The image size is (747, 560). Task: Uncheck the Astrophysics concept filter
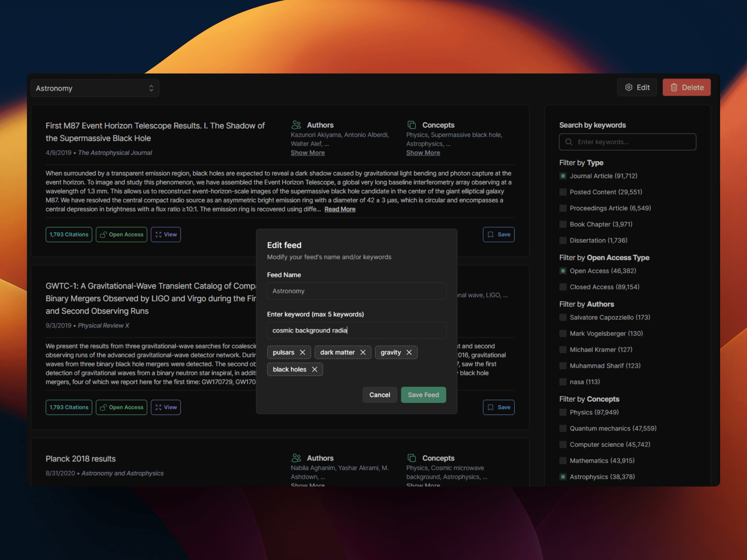coord(563,477)
